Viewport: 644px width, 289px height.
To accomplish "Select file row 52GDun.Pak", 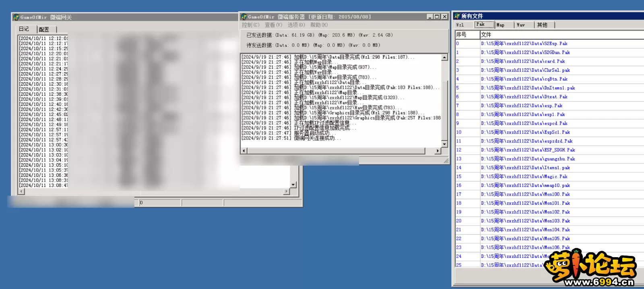I will click(549, 52).
